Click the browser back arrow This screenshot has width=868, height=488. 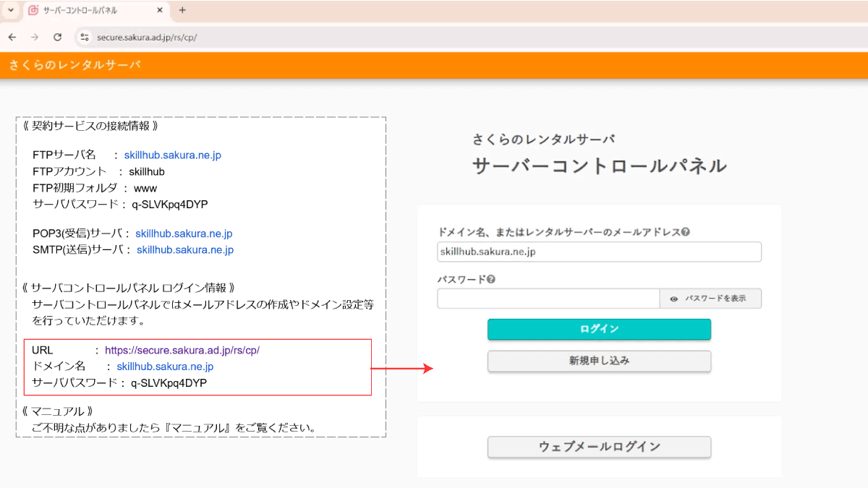coord(12,37)
